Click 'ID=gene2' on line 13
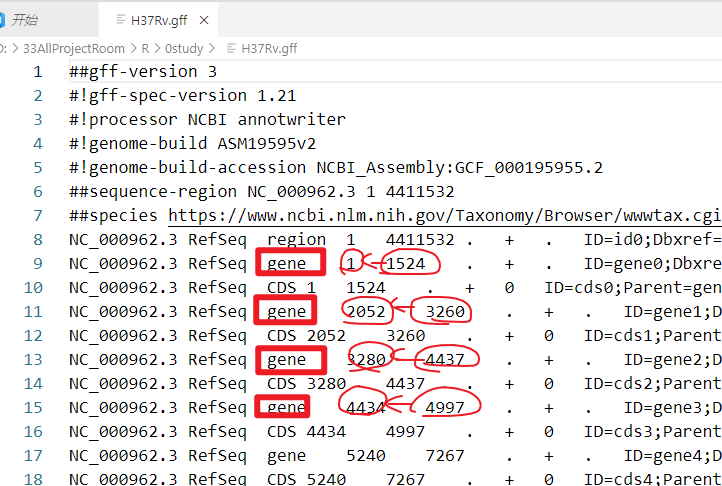The image size is (722, 486). 663,360
